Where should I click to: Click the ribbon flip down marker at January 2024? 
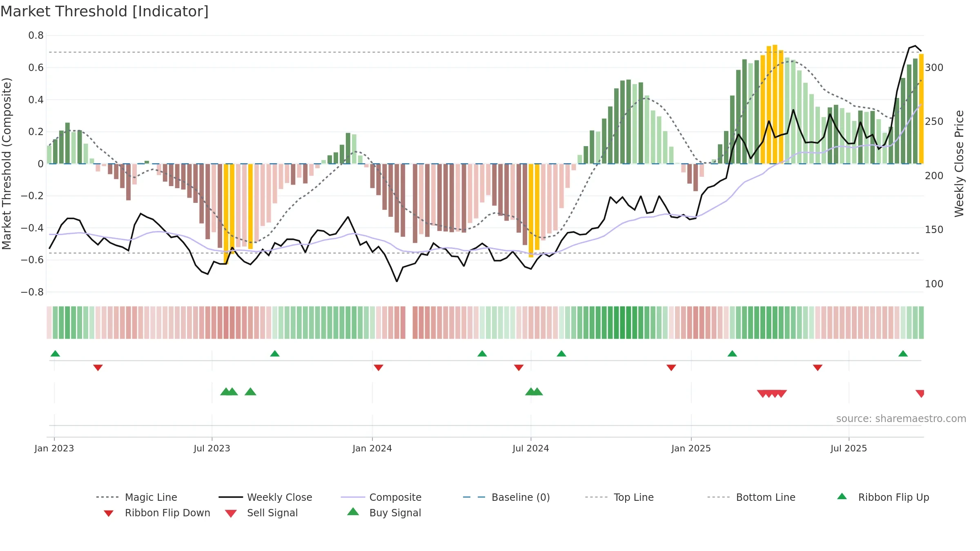point(379,368)
